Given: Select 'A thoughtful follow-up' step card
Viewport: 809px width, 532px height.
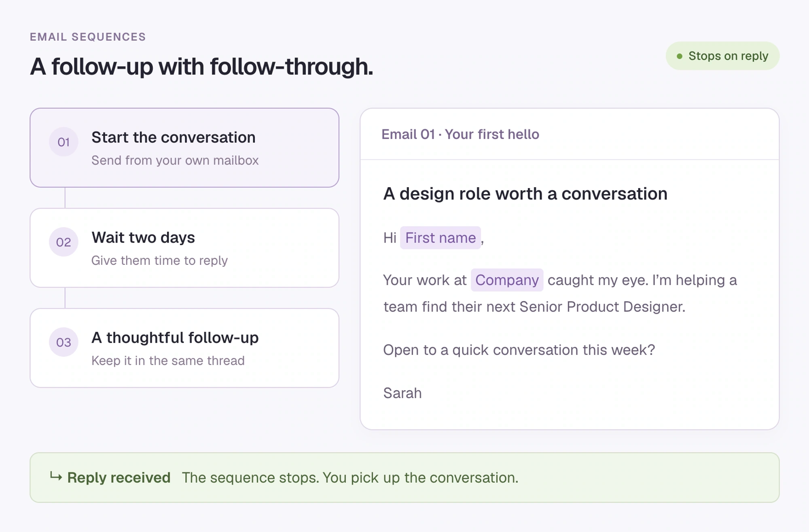Looking at the screenshot, I should click(184, 348).
